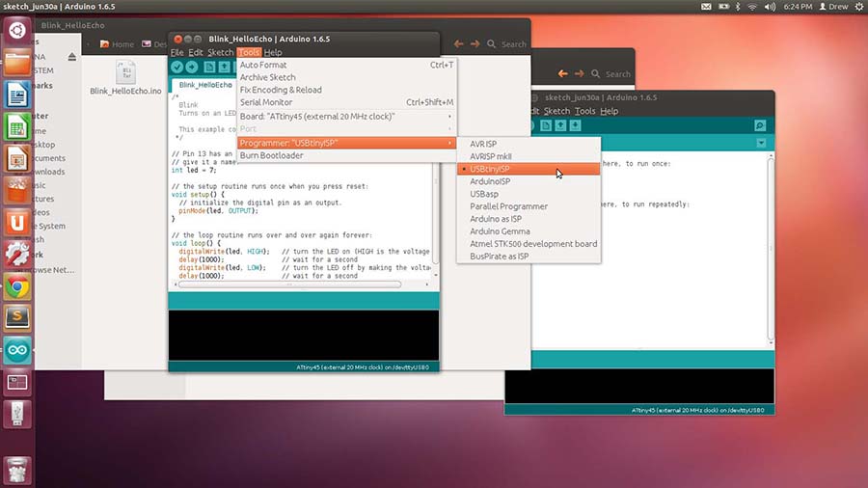Select ArduinoISP programmer

coord(529,181)
